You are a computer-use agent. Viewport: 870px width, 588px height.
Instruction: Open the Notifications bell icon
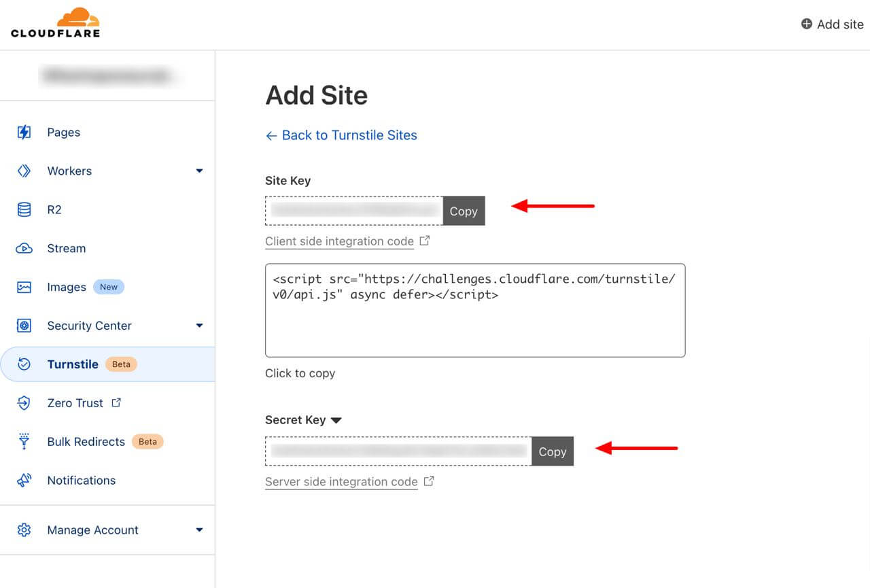(24, 480)
